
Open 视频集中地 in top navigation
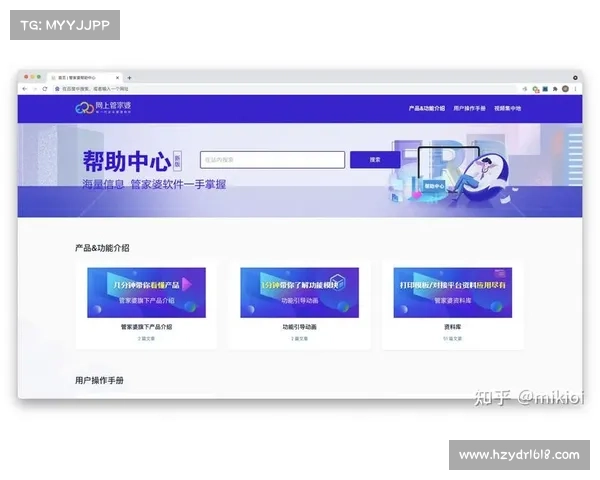507,108
